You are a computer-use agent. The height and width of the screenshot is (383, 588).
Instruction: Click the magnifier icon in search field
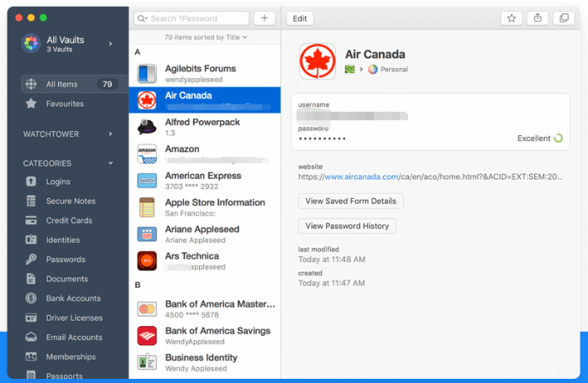pos(142,18)
